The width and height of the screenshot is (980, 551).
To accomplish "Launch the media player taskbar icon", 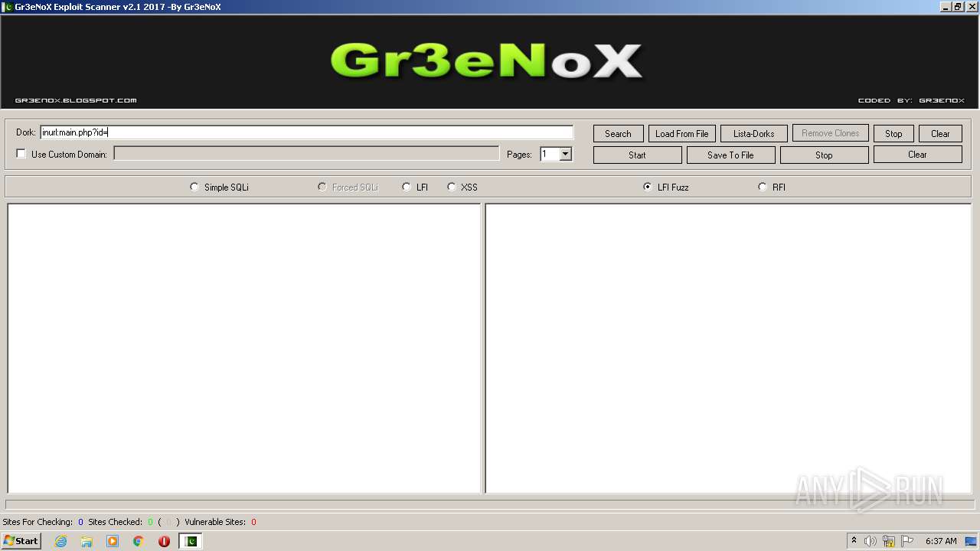I will click(x=113, y=541).
